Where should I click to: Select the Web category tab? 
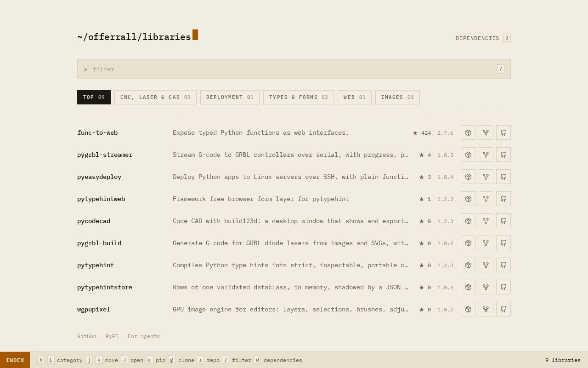(355, 97)
